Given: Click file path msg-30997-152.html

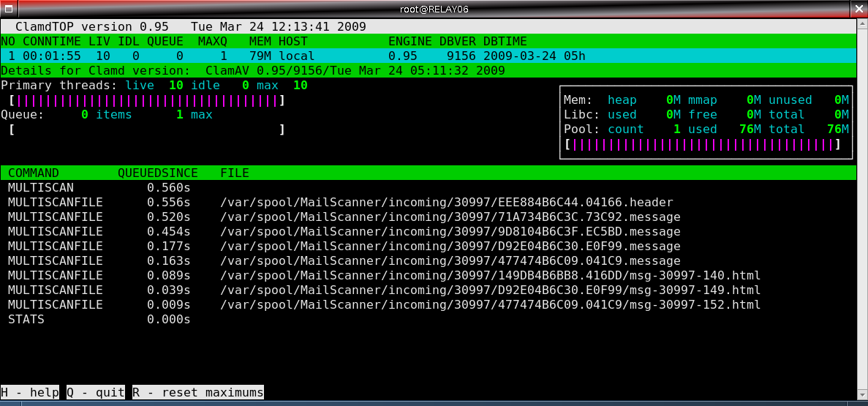Looking at the screenshot, I should coord(491,304).
